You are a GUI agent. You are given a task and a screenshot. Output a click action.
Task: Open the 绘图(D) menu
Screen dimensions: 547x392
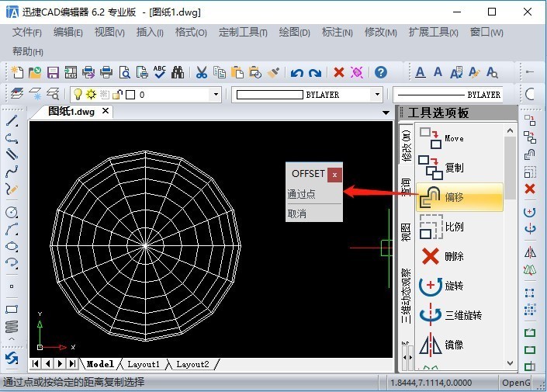pos(294,33)
